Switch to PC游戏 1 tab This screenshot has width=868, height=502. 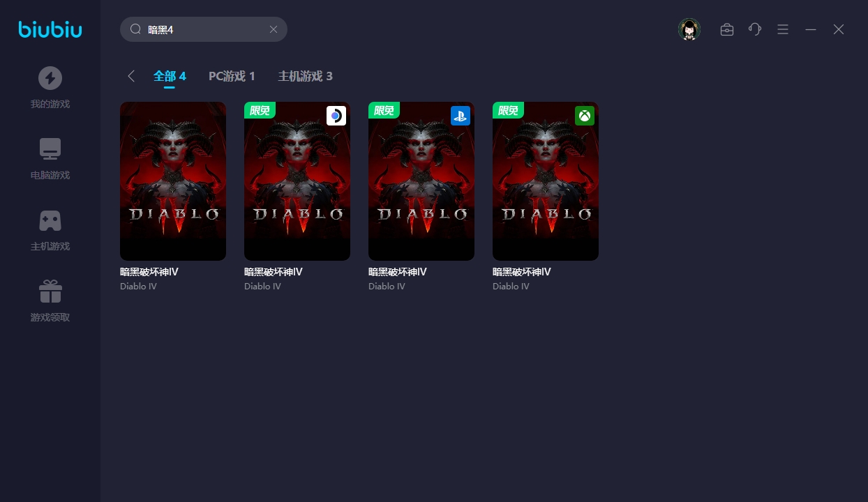tap(232, 76)
